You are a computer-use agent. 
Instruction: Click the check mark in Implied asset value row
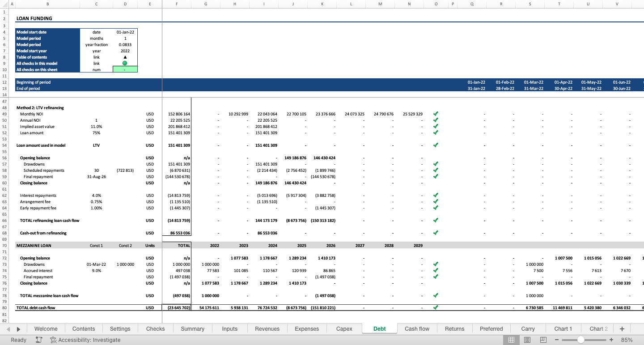[436, 126]
